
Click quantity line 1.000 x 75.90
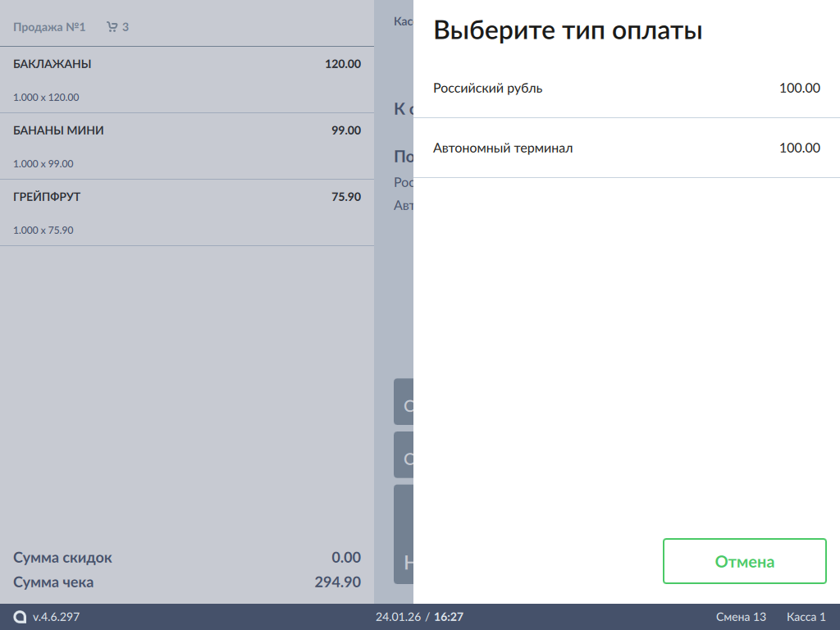pyautogui.click(x=43, y=230)
